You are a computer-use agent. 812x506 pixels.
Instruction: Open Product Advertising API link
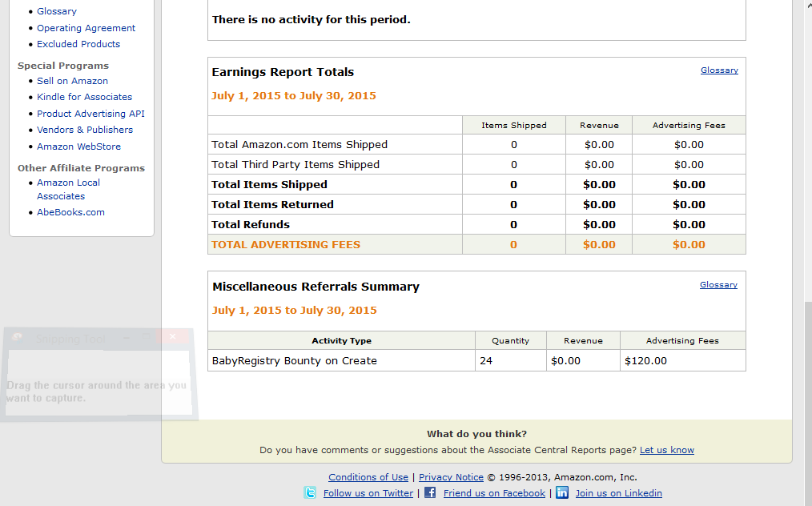[x=90, y=114]
